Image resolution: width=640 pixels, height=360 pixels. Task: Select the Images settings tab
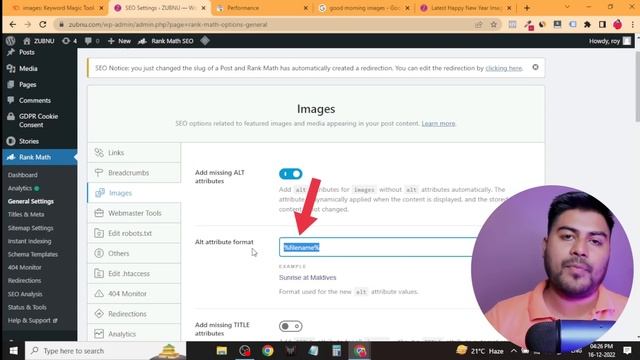tap(134, 193)
